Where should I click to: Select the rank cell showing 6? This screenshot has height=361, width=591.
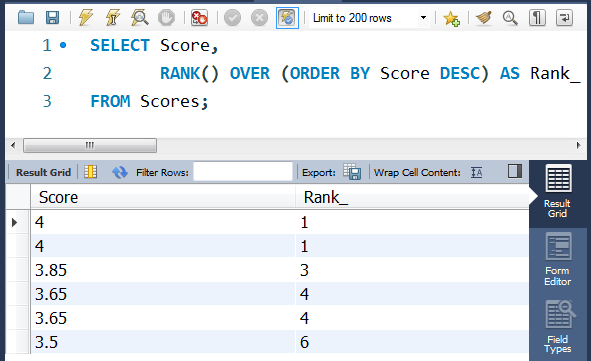click(x=412, y=342)
